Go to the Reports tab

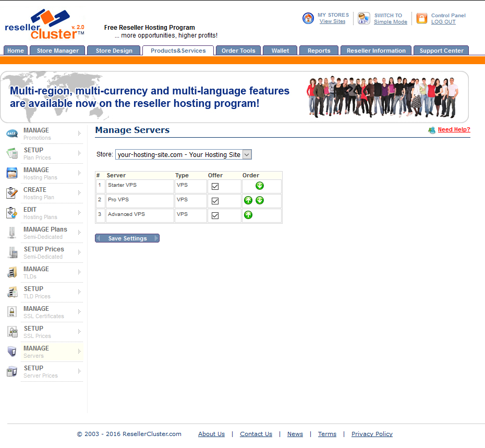pyautogui.click(x=319, y=51)
